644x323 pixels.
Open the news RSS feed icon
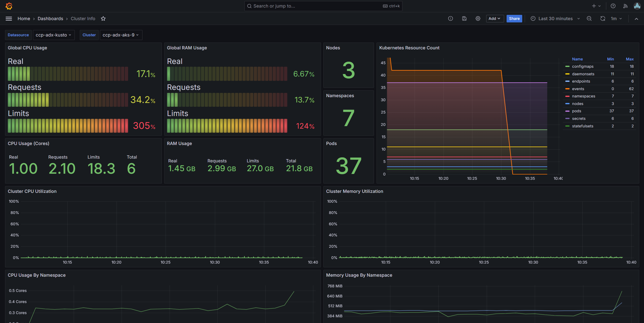(x=625, y=6)
